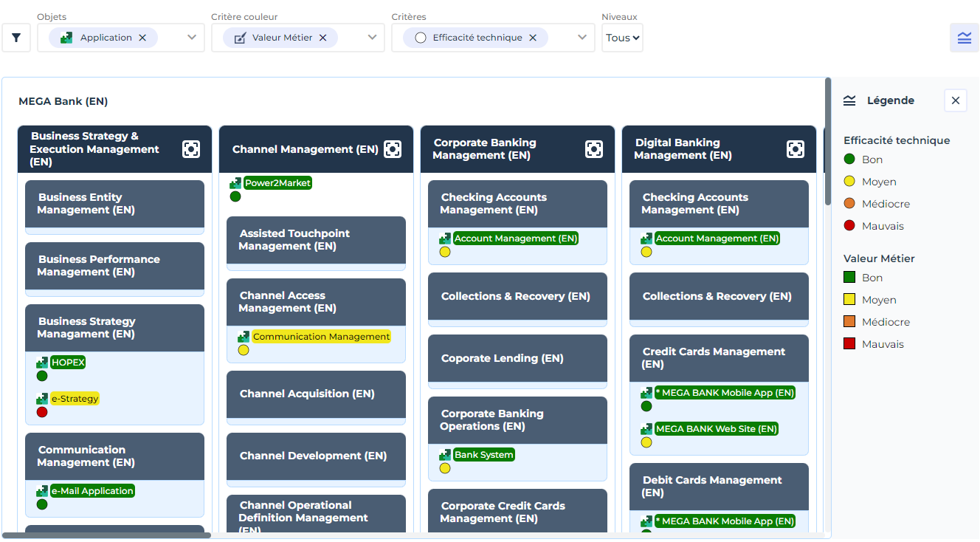Click focus icon for Digital Banking Management

tap(796, 149)
